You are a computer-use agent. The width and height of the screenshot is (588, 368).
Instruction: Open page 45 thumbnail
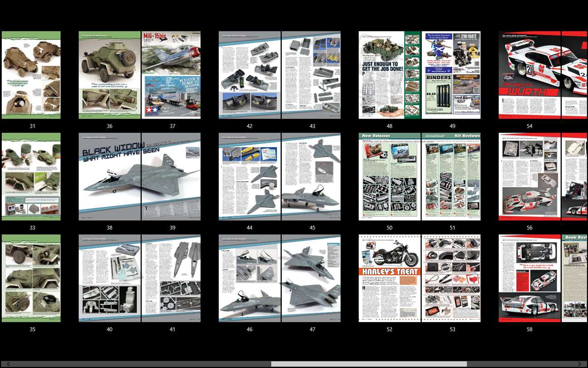311,177
